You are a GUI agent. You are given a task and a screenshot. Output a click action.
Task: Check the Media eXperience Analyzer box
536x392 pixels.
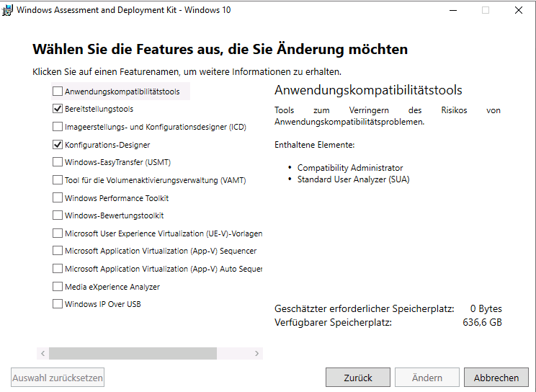click(58, 286)
